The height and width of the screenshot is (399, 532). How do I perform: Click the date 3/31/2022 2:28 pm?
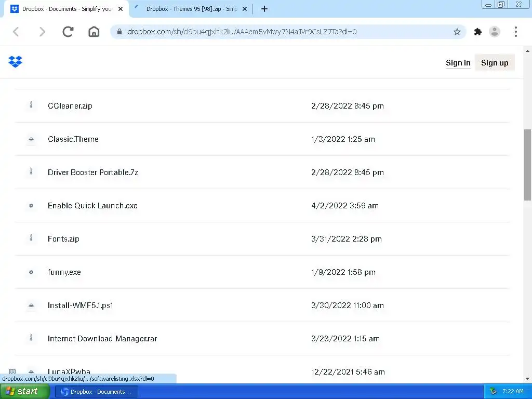(347, 239)
